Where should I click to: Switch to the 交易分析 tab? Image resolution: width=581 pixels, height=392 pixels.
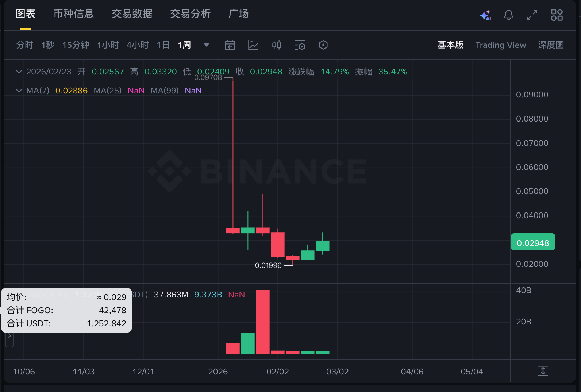coord(191,14)
